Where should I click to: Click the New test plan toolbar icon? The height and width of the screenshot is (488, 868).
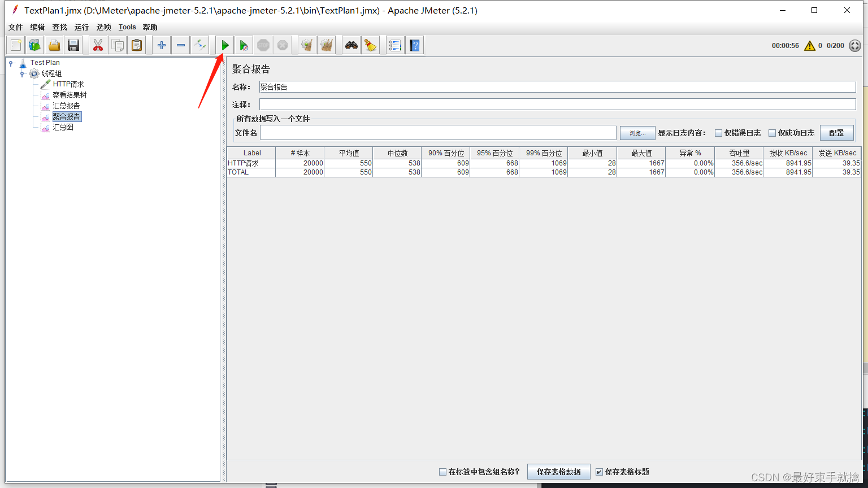[16, 45]
